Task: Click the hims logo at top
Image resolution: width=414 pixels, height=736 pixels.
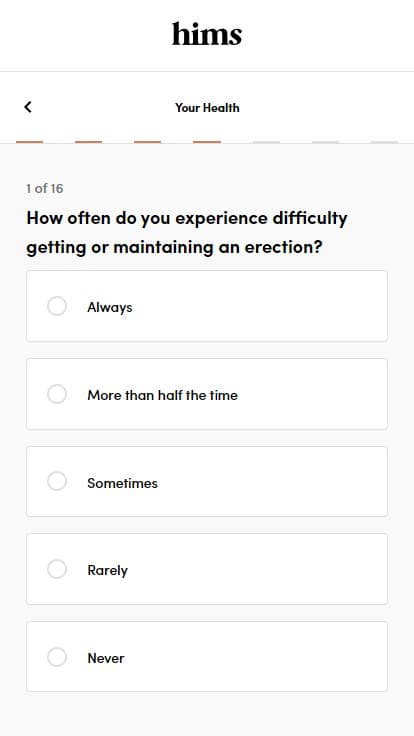Action: tap(207, 34)
